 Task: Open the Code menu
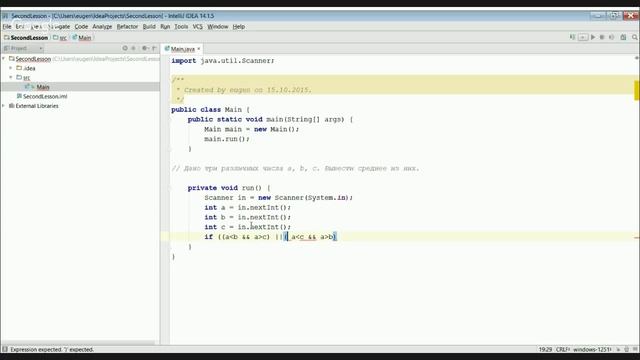pyautogui.click(x=81, y=27)
